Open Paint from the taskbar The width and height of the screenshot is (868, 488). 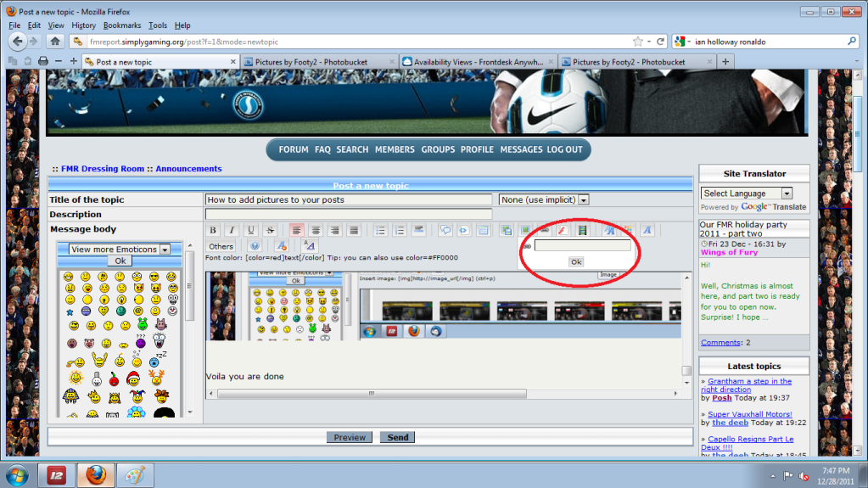[x=135, y=475]
